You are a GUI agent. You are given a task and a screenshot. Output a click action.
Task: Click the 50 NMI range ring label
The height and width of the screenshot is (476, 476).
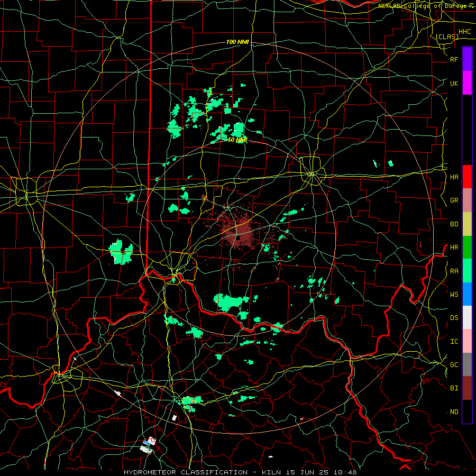pyautogui.click(x=237, y=140)
